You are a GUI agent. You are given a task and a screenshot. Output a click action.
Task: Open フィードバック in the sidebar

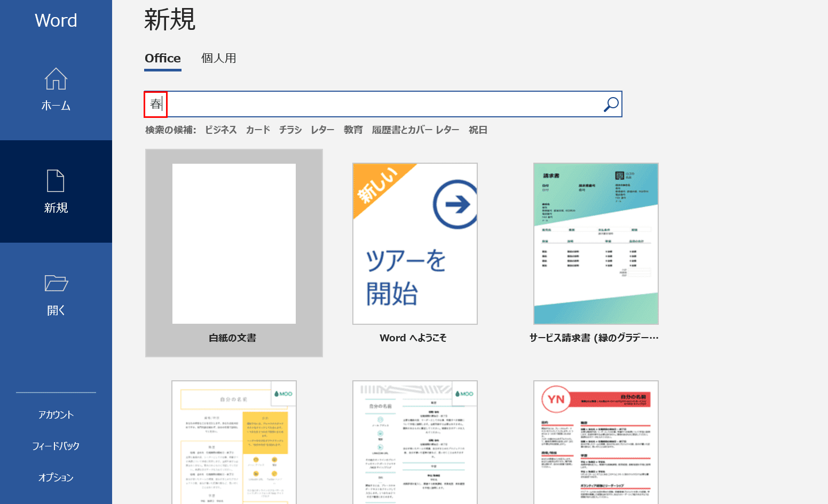point(56,446)
